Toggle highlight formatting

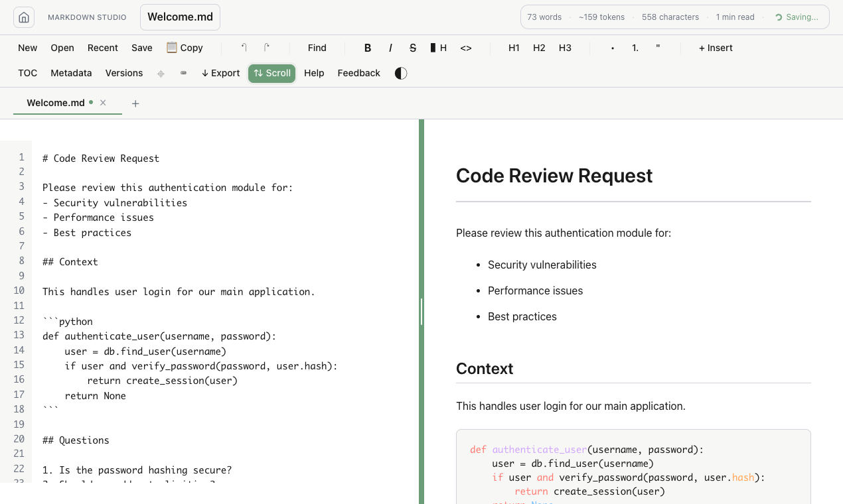click(438, 48)
